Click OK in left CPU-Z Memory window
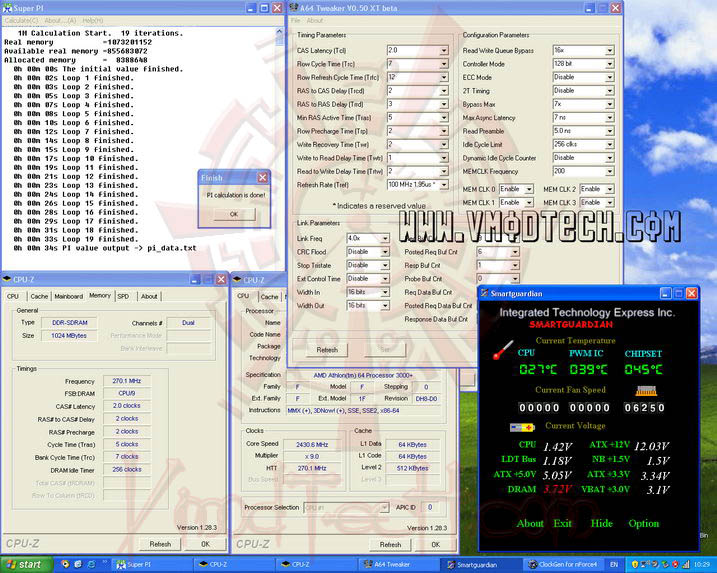717x573 pixels. [x=206, y=544]
